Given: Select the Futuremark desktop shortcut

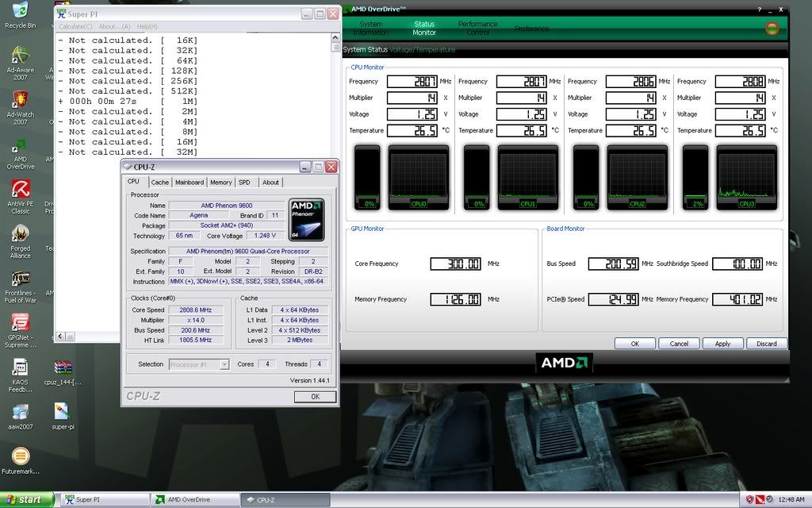Looking at the screenshot, I should point(20,461).
